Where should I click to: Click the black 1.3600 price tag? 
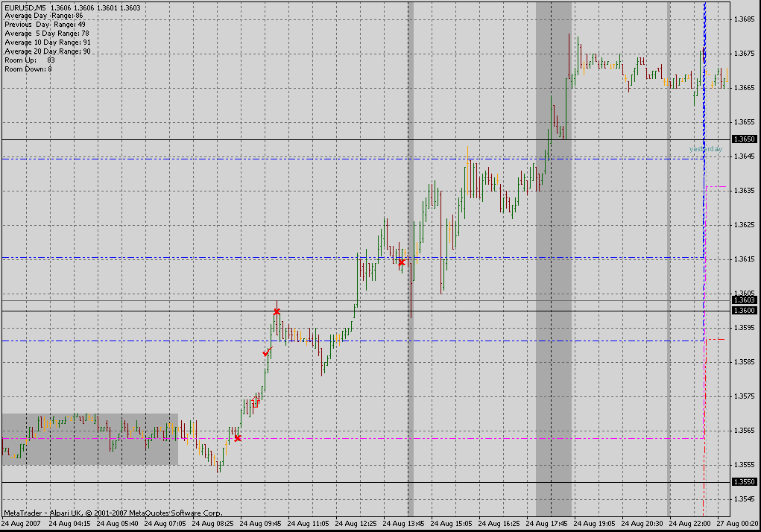click(744, 311)
